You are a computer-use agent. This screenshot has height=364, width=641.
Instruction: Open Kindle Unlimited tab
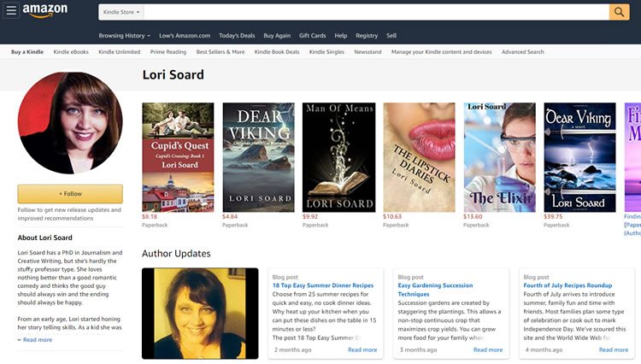coord(120,52)
